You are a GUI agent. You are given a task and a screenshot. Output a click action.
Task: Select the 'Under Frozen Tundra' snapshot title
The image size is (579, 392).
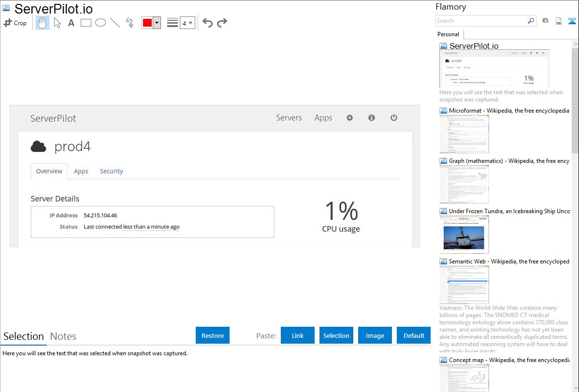pos(509,211)
